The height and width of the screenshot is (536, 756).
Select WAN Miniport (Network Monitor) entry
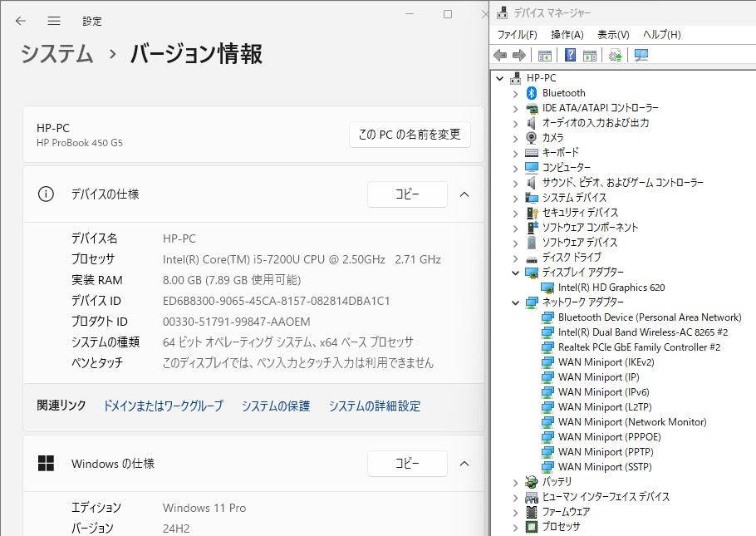point(632,421)
